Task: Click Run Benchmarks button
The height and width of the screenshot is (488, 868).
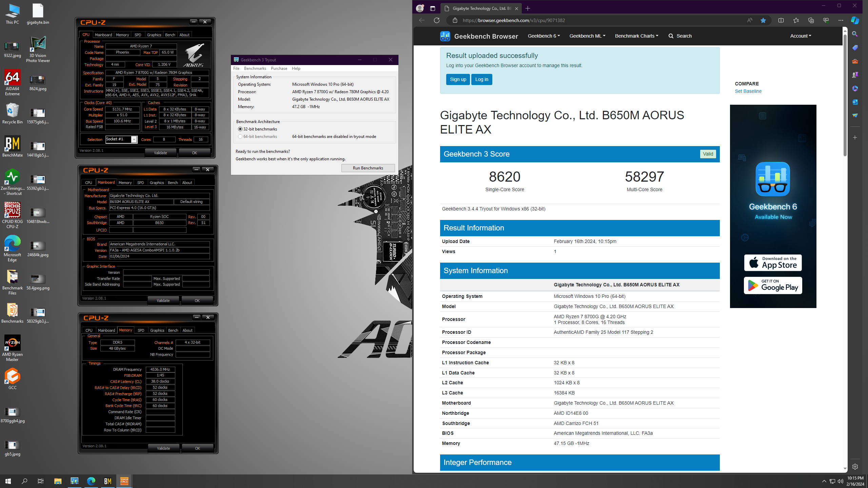Action: coord(368,168)
